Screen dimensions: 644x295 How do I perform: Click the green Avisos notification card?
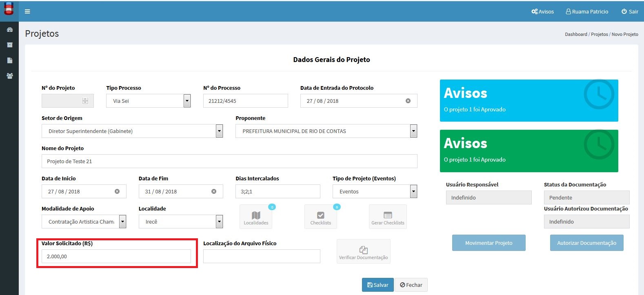[x=529, y=151]
